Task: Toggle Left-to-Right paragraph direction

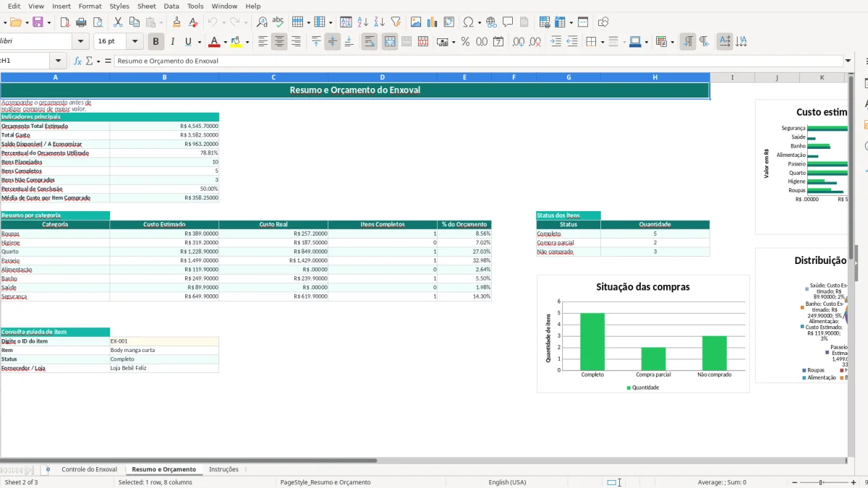Action: point(688,42)
